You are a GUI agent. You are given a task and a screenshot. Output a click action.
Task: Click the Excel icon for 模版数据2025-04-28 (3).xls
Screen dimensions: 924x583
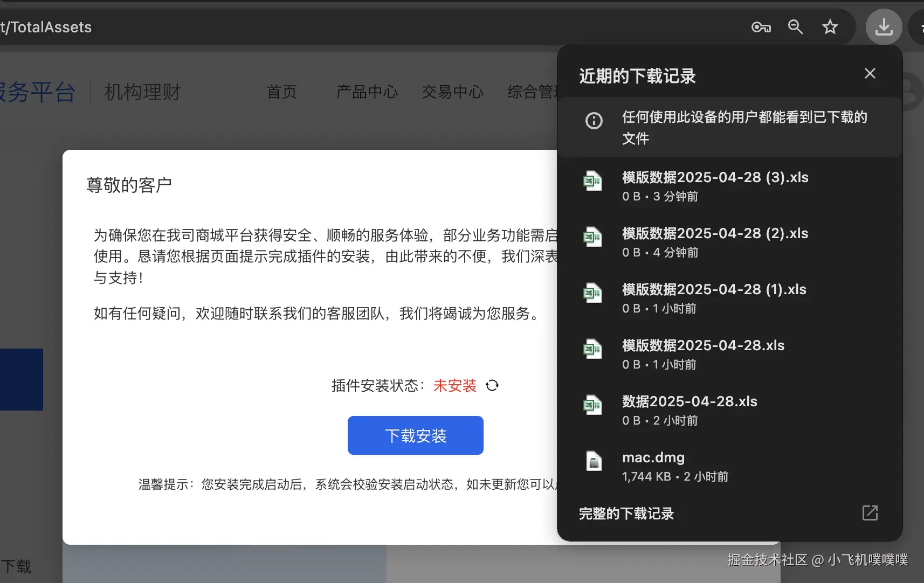click(592, 181)
